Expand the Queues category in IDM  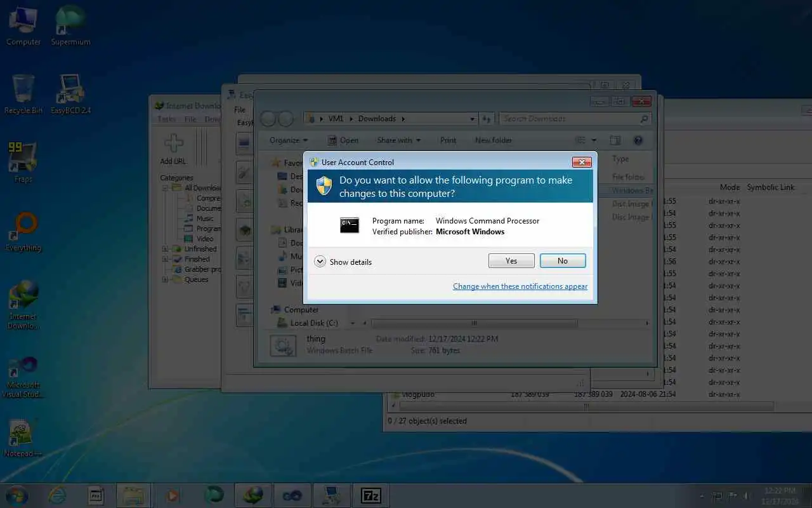point(165,279)
